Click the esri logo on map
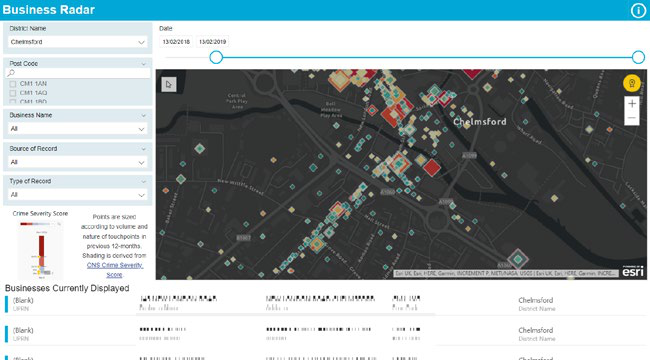The height and width of the screenshot is (360, 650). (633, 271)
